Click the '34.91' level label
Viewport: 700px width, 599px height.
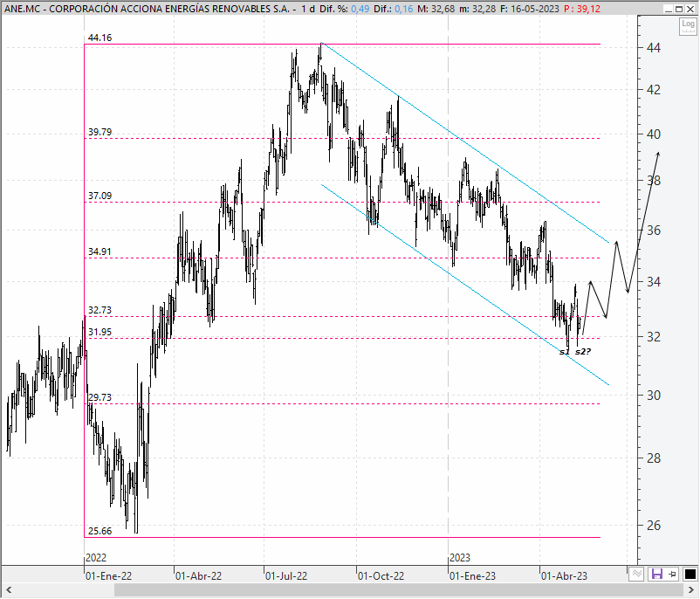point(100,251)
